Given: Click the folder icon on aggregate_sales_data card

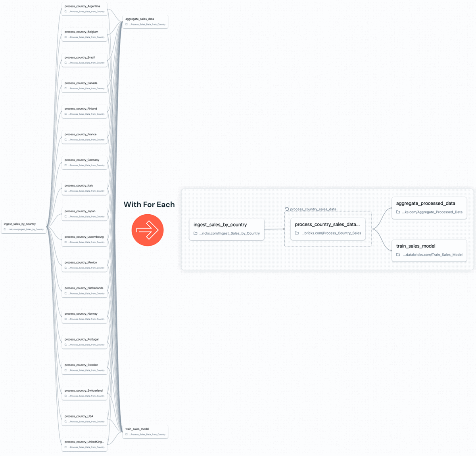Looking at the screenshot, I should pyautogui.click(x=126, y=24).
